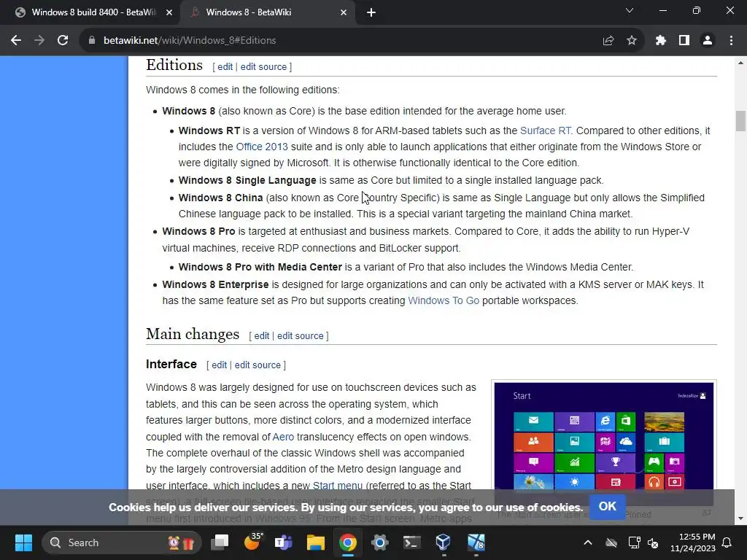Edit the Main changes section
747x560 pixels.
(262, 335)
